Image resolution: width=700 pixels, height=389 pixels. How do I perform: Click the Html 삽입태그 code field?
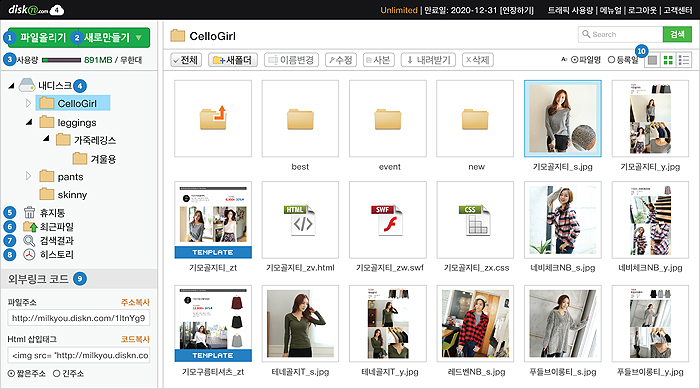(79, 355)
